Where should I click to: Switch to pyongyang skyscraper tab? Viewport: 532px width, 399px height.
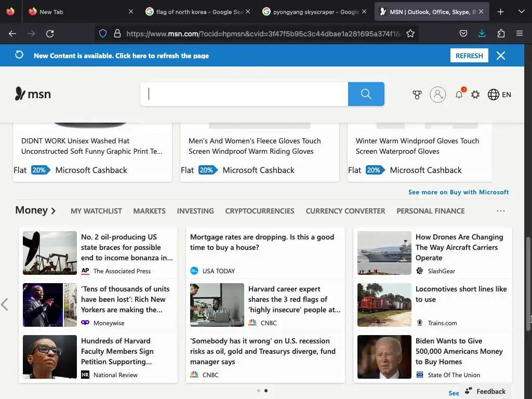tap(315, 12)
